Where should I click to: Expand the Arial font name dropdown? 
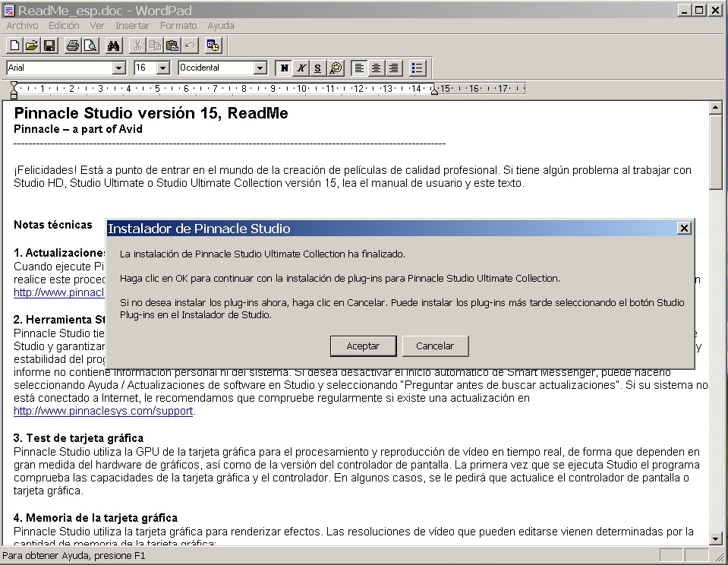118,68
